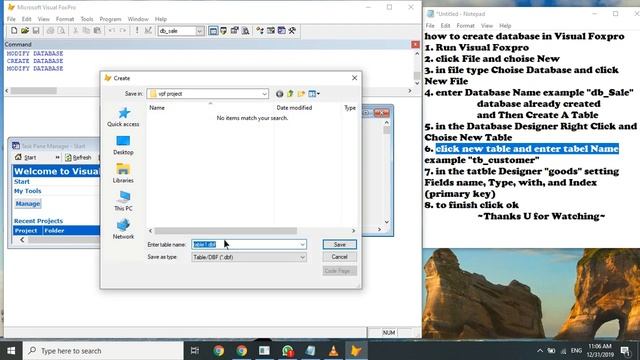This screenshot has width=640, height=360.
Task: Click the Up One Level folder icon
Action: point(290,94)
